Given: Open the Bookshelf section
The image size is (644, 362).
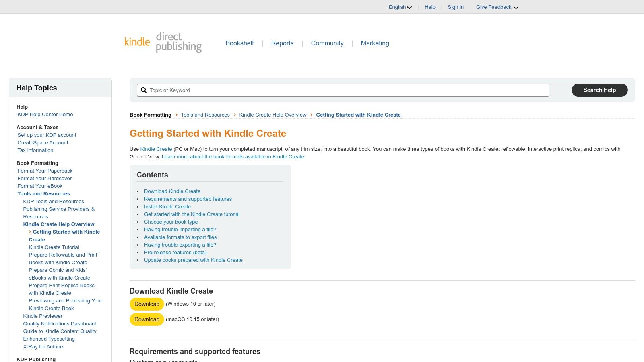Looking at the screenshot, I should [239, 43].
